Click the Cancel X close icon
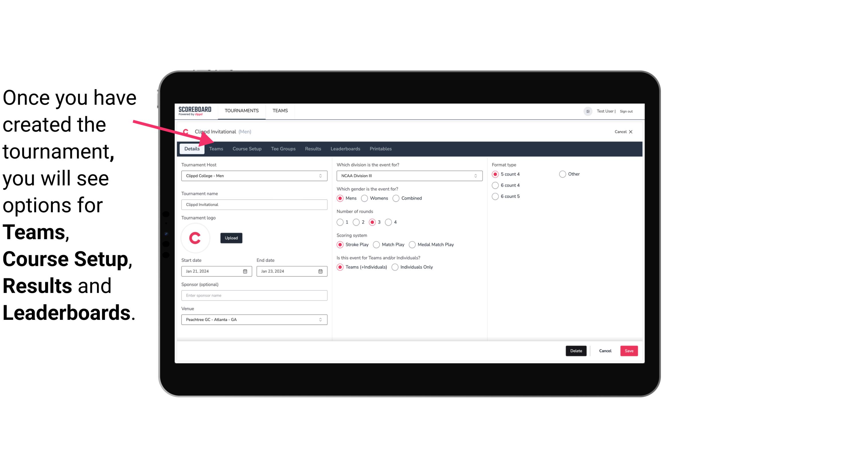 (x=630, y=131)
